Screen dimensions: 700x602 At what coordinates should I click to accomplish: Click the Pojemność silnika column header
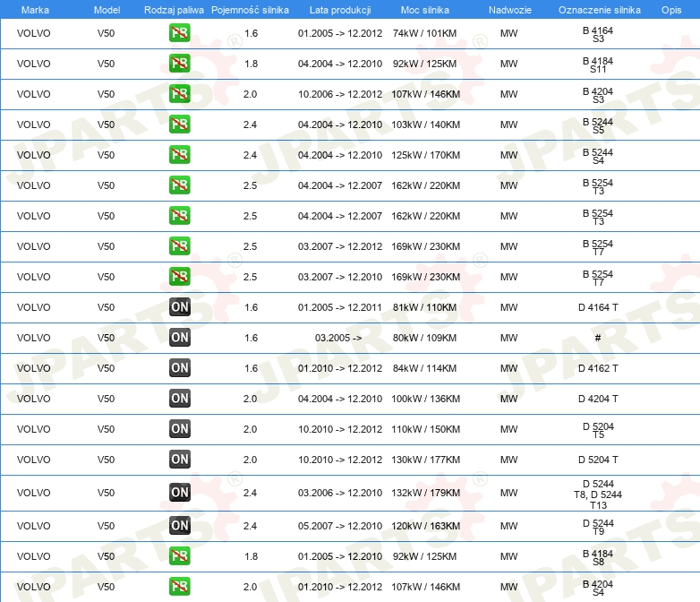click(250, 10)
